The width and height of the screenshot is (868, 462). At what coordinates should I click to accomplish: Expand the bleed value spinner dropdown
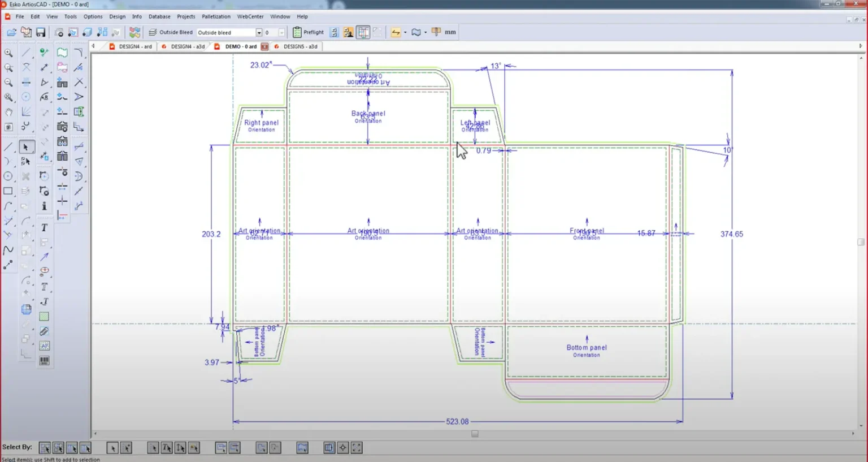click(x=282, y=32)
